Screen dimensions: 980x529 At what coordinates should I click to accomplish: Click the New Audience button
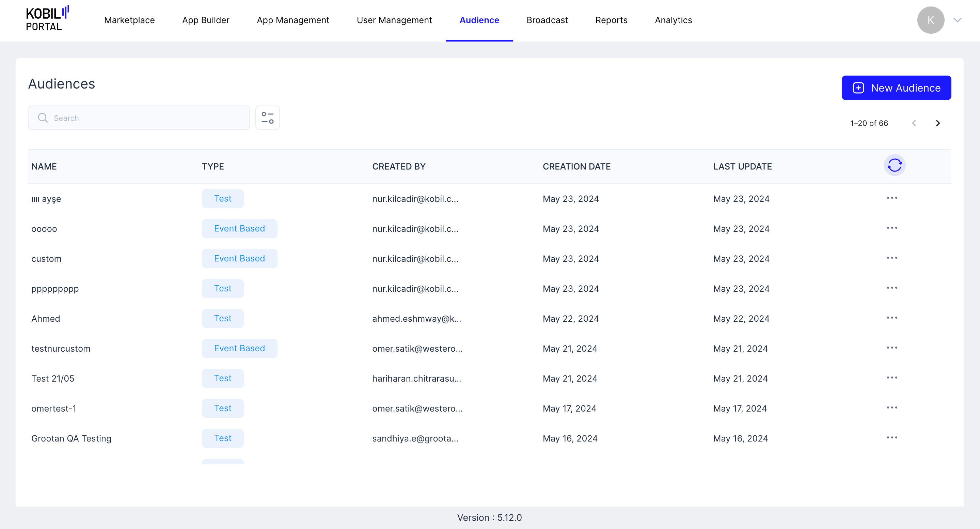coord(896,88)
